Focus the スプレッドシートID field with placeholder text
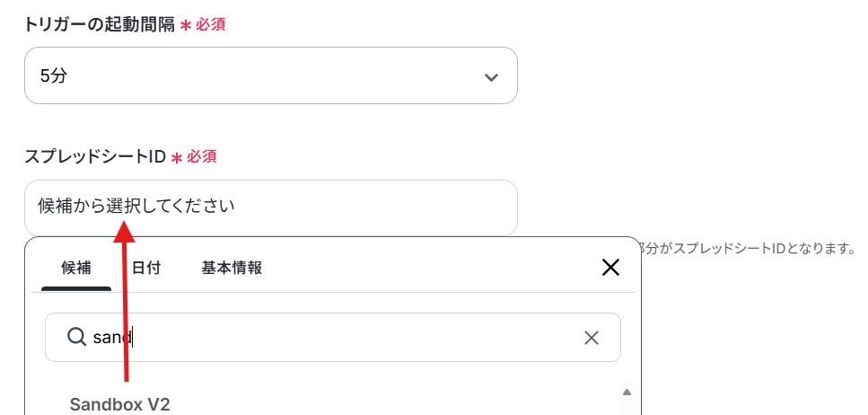Screen dimensions: 868x415 pyautogui.click(x=271, y=207)
